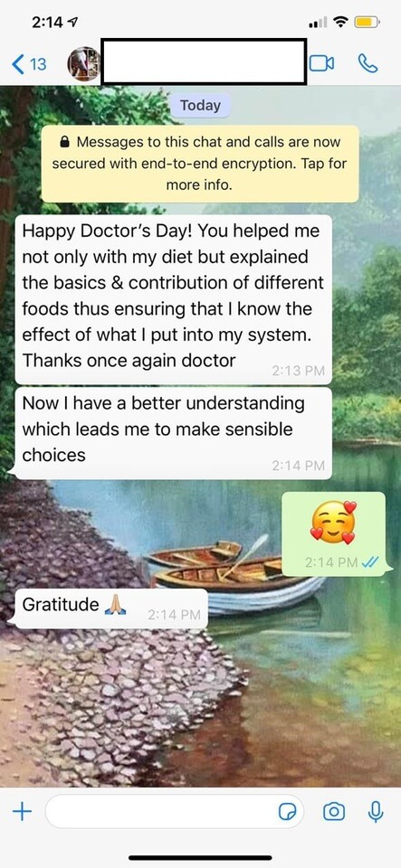Image resolution: width=401 pixels, height=868 pixels.
Task: Tap the microphone to record voice message
Action: tap(376, 812)
